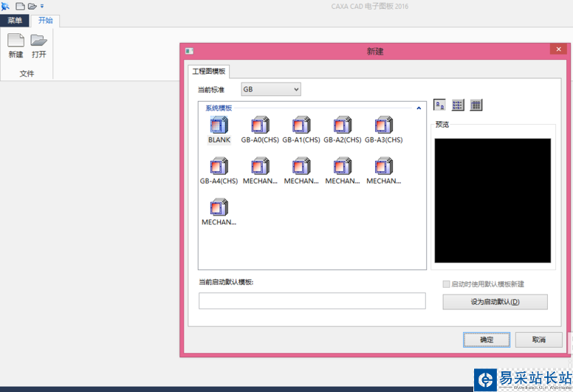Viewport: 573px width, 392px height.
Task: Close the 新建 dialog
Action: pos(558,49)
